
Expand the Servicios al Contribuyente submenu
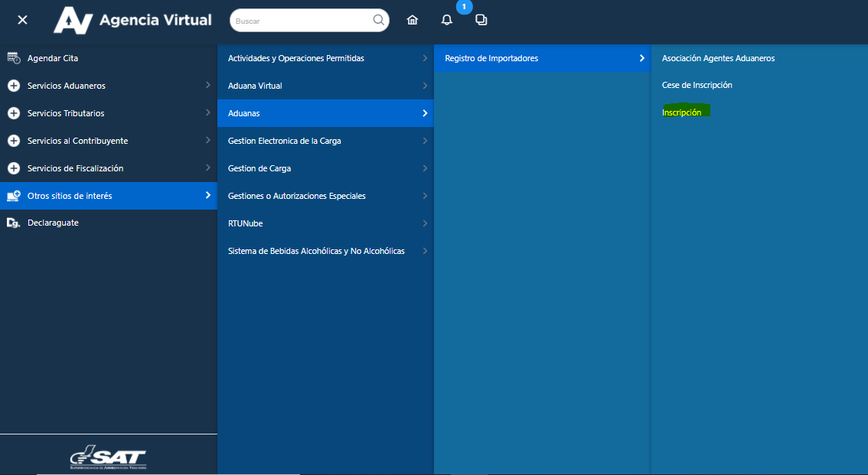tap(77, 141)
